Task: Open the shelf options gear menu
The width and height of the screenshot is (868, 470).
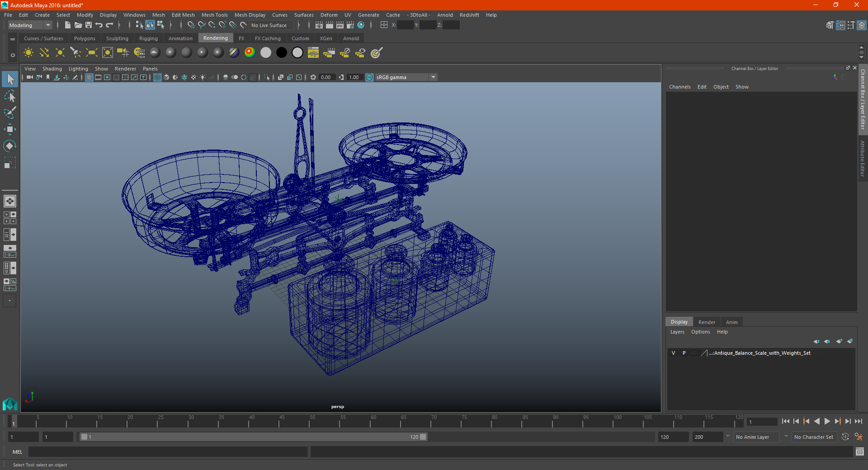Action: pyautogui.click(x=13, y=55)
